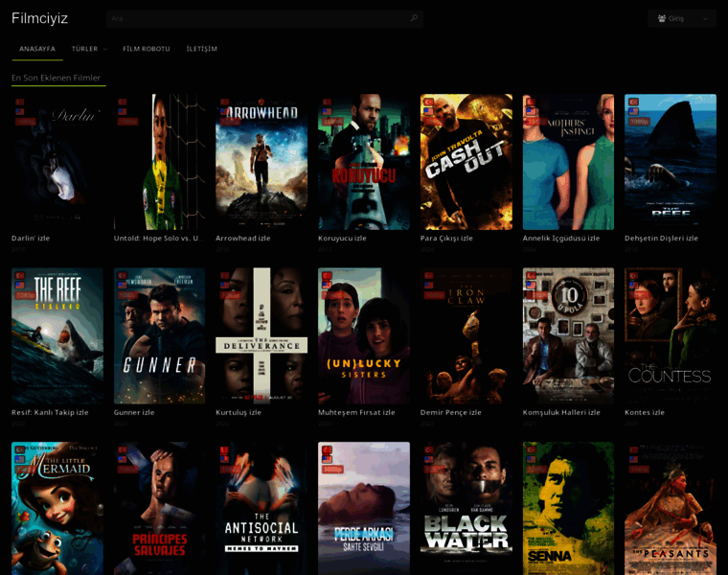Screen dimensions: 728x575
Task: Click the US flag icon on Little Mermaid poster
Action: pos(19,459)
